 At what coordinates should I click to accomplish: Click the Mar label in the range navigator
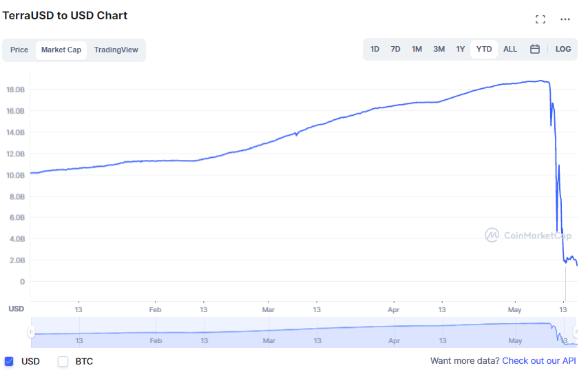coord(269,341)
